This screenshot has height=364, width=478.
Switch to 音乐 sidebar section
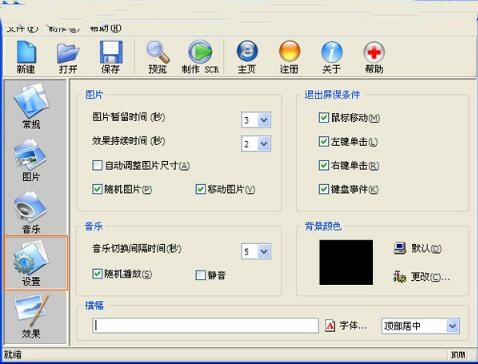pyautogui.click(x=31, y=213)
